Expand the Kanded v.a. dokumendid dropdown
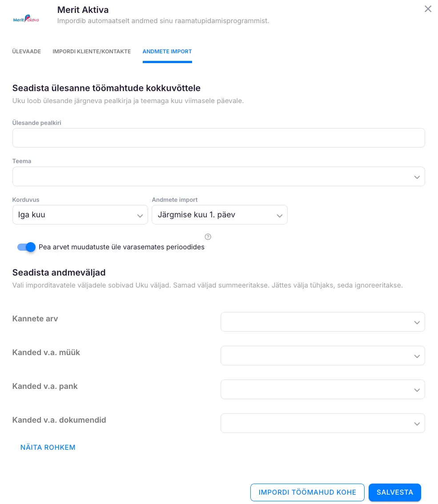Image resolution: width=438 pixels, height=504 pixels. [322, 423]
